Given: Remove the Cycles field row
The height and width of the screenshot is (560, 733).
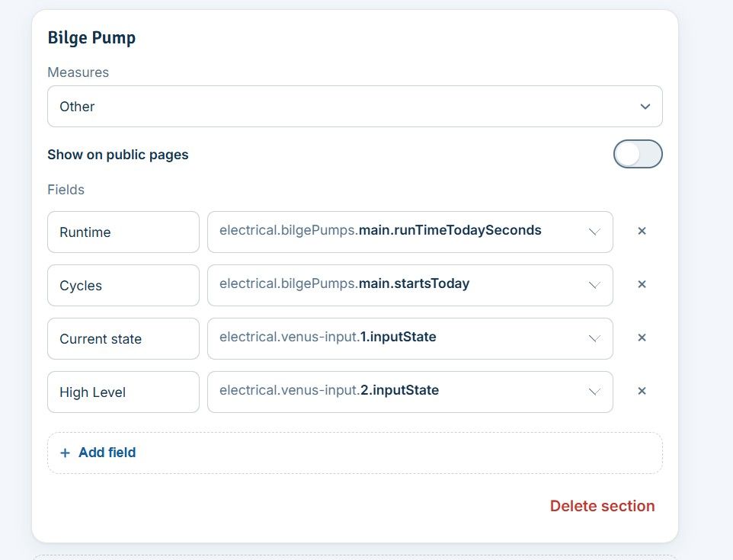Looking at the screenshot, I should tap(642, 284).
